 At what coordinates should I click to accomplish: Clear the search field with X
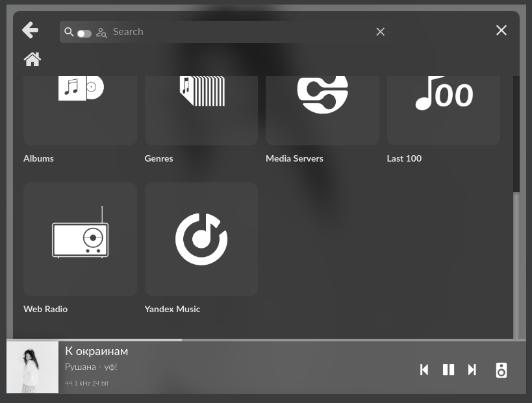pyautogui.click(x=381, y=32)
